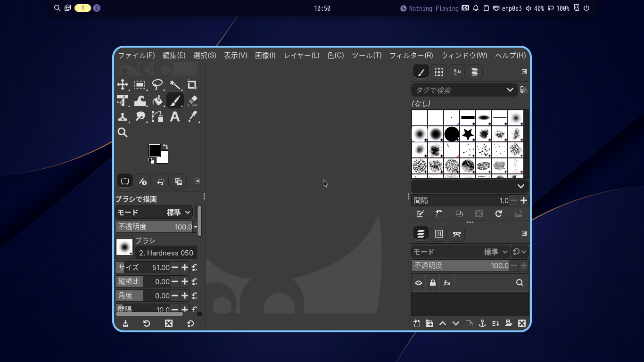Increase the brush 間隔 spacing with plus

pos(524,200)
